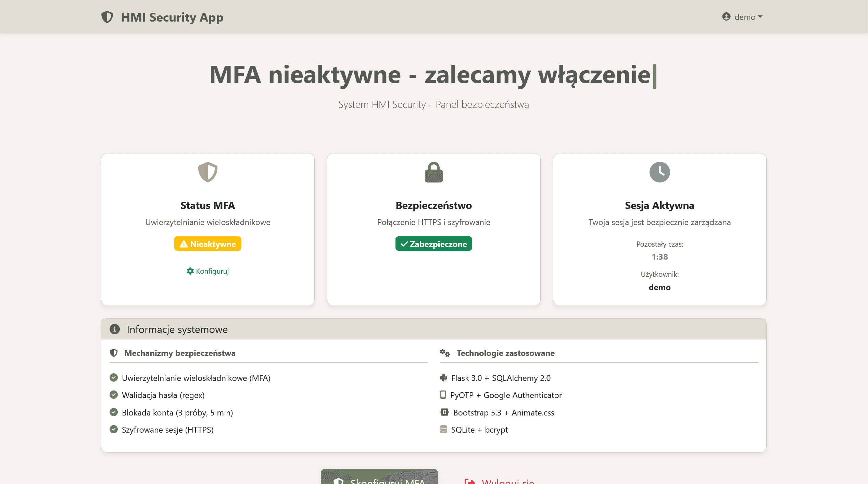
Task: Click the Twoja sesja jest bezpiecznie zarządzana text
Action: [x=659, y=222]
